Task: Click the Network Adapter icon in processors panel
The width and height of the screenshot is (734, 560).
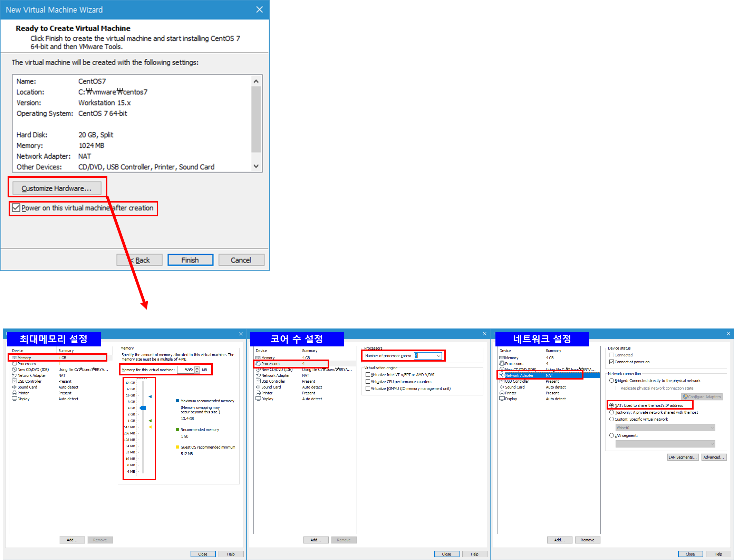Action: [258, 375]
